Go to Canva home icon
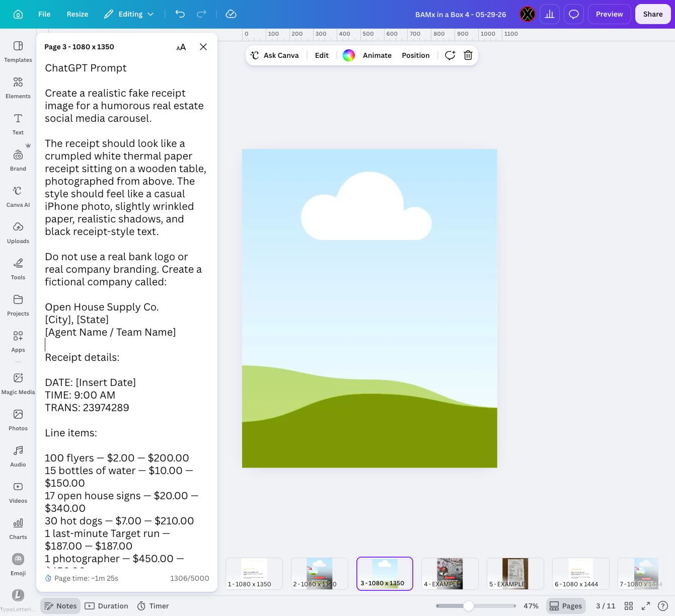The image size is (675, 616). [x=18, y=14]
